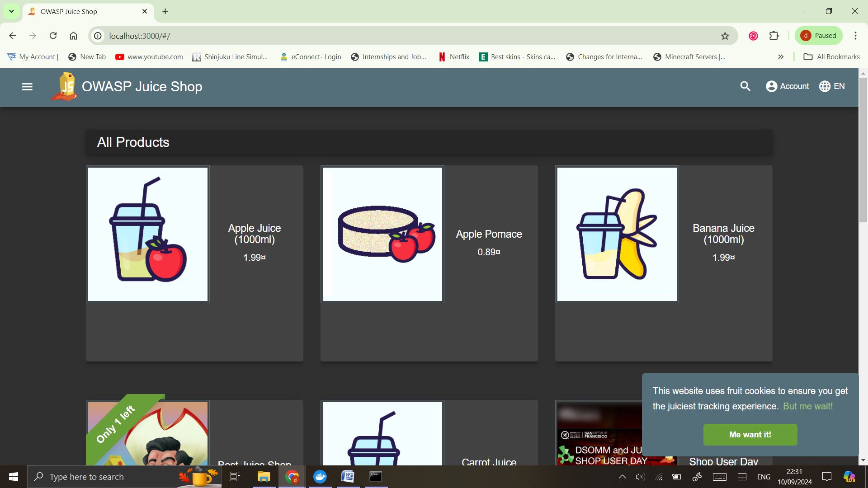Open the EN language selector
This screenshot has width=868, height=488.
(832, 86)
